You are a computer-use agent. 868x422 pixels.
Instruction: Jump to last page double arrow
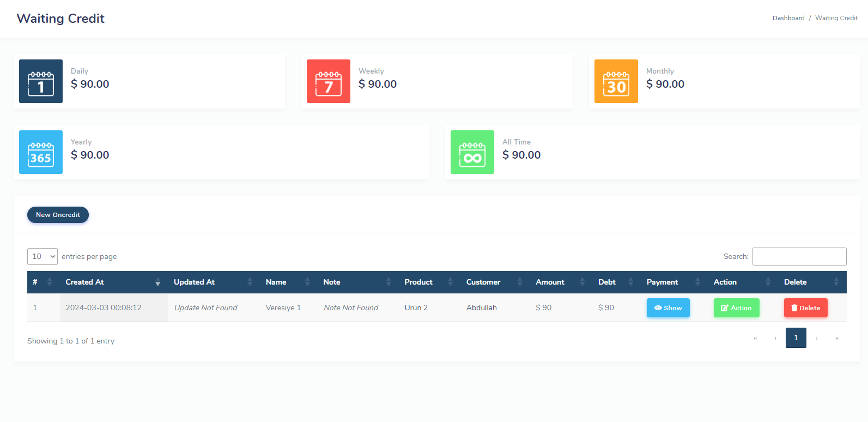(836, 338)
